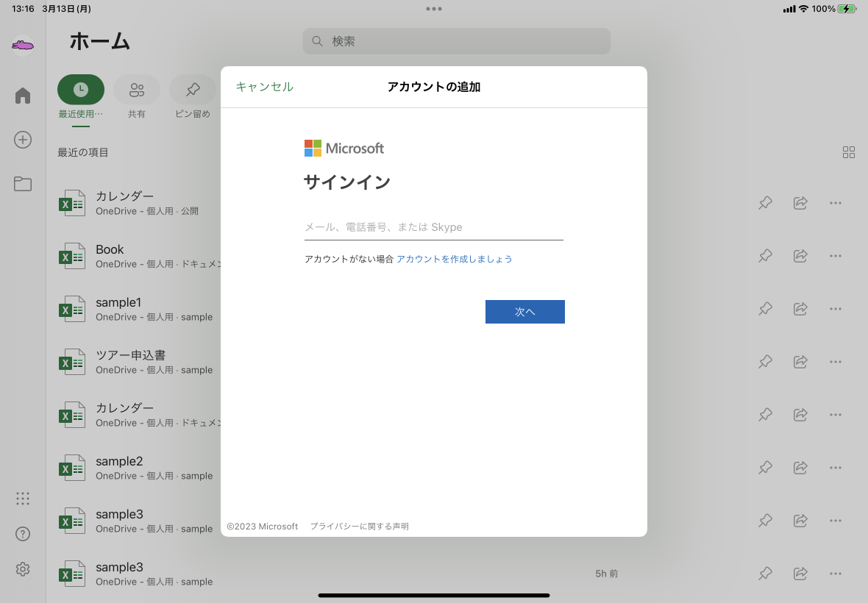Viewport: 868px width, 603px height.
Task: Cancel adding an account with キャンセル
Action: click(x=264, y=87)
